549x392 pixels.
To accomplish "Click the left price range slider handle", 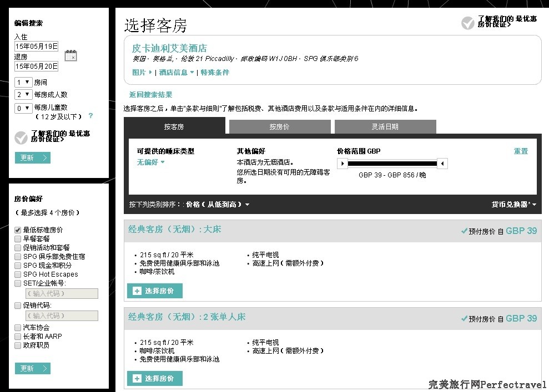I will [343, 164].
